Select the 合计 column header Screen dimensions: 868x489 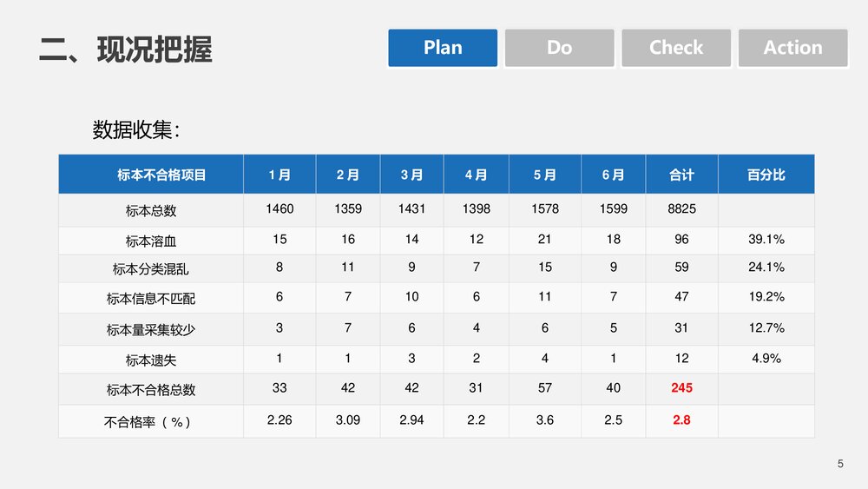681,175
